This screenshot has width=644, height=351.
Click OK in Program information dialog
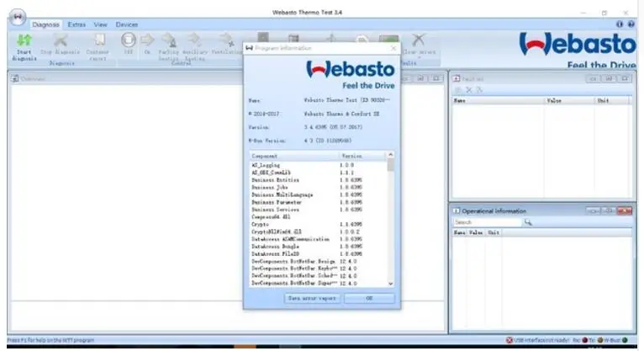pos(369,298)
